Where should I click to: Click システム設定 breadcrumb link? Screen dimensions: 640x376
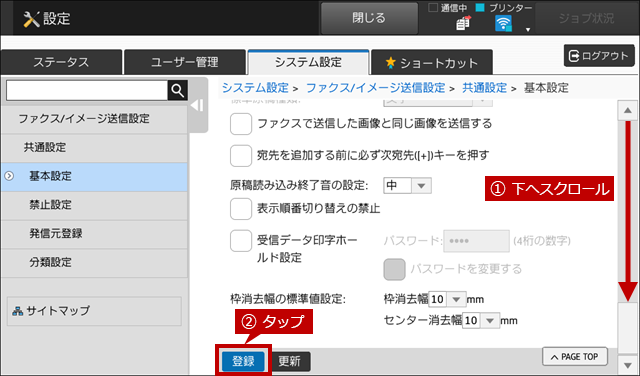pyautogui.click(x=255, y=88)
